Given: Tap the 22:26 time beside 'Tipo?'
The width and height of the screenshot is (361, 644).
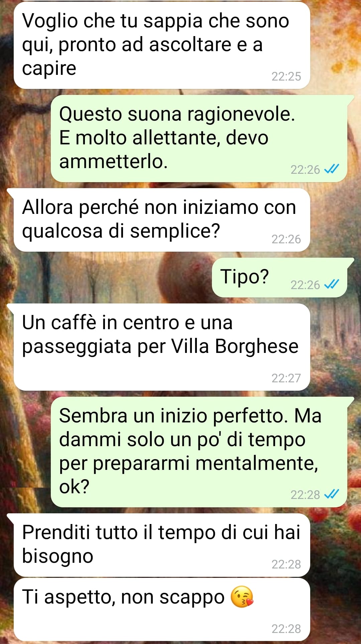Looking at the screenshot, I should (x=305, y=285).
